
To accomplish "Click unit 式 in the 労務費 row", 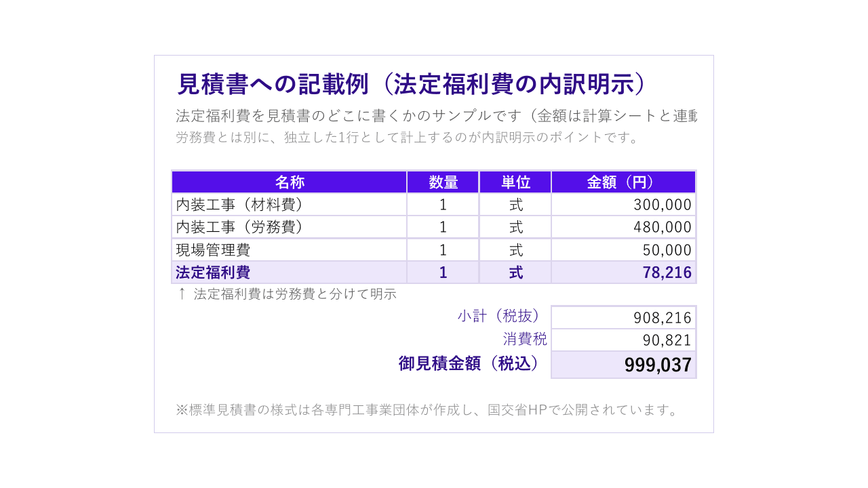I will (515, 227).
